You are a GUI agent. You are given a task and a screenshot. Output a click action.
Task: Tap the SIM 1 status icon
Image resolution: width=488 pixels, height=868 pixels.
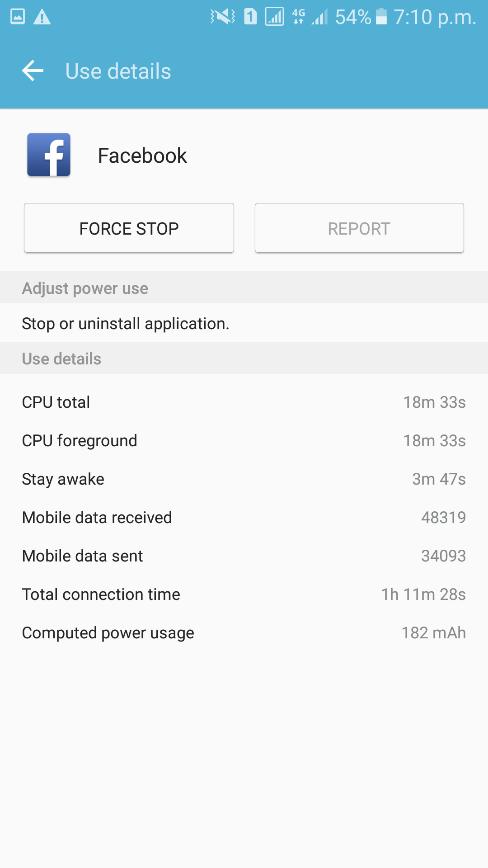pyautogui.click(x=250, y=17)
